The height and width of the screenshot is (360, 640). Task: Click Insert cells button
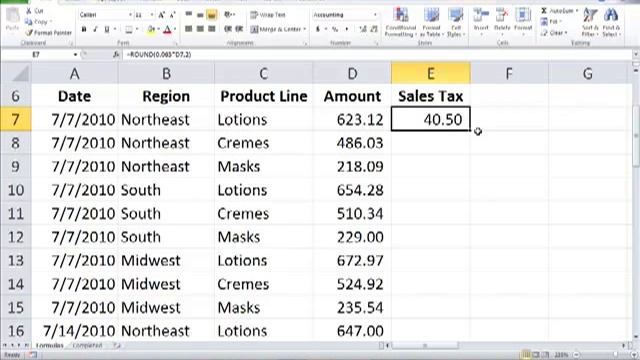click(x=481, y=21)
